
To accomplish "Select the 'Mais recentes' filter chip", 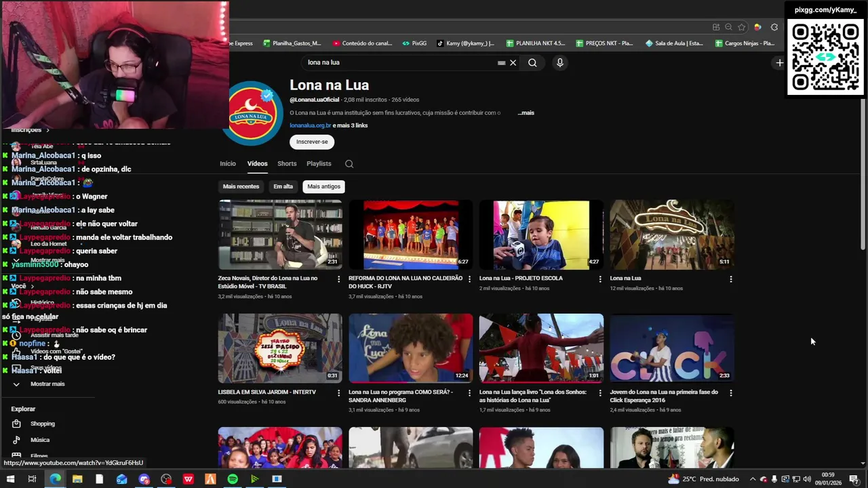I will (x=241, y=186).
